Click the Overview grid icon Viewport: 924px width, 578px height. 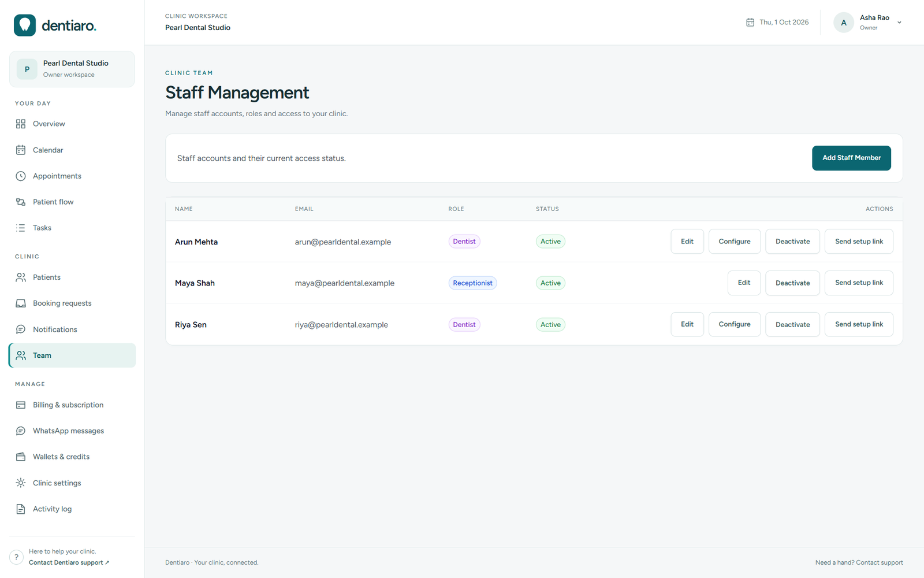tap(21, 124)
